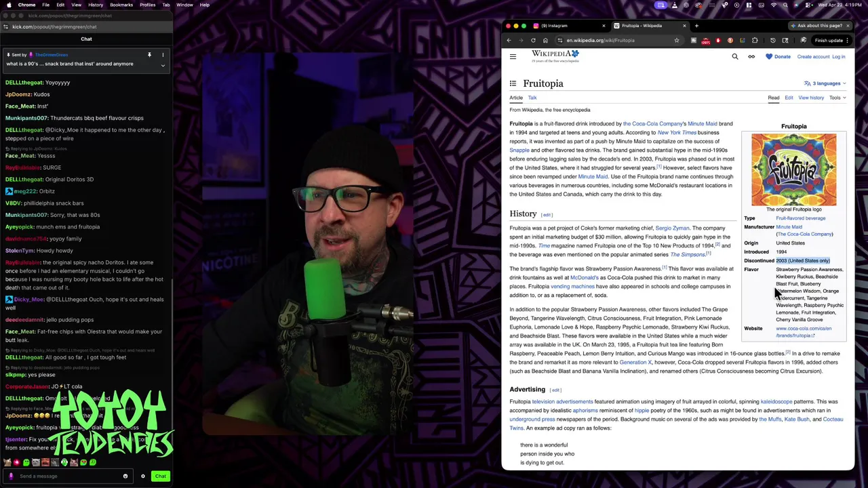Viewport: 868px width, 488px height.
Task: Open the Chrome menu in menu bar
Action: pos(27,5)
